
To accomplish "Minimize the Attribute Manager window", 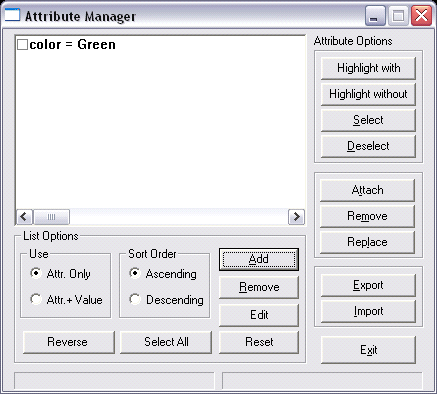I will point(375,15).
